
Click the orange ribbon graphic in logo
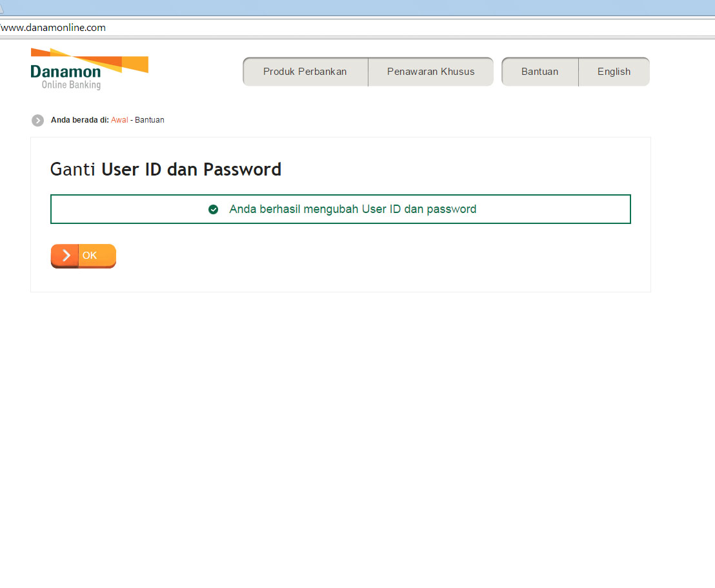[x=89, y=60]
